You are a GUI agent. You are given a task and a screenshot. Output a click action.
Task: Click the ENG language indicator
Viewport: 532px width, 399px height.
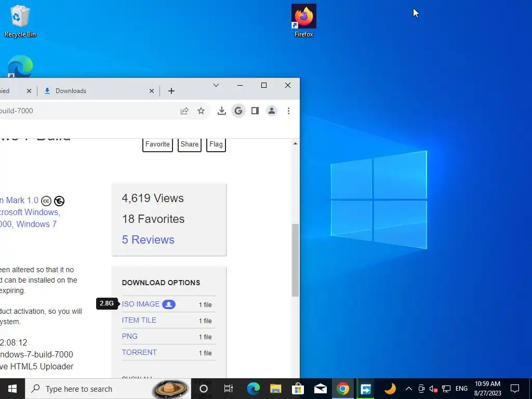461,389
